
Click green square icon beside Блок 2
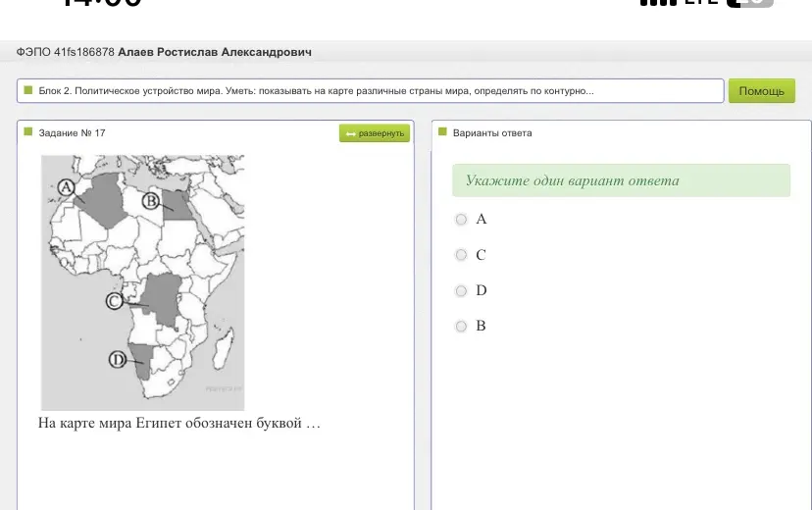click(x=28, y=90)
